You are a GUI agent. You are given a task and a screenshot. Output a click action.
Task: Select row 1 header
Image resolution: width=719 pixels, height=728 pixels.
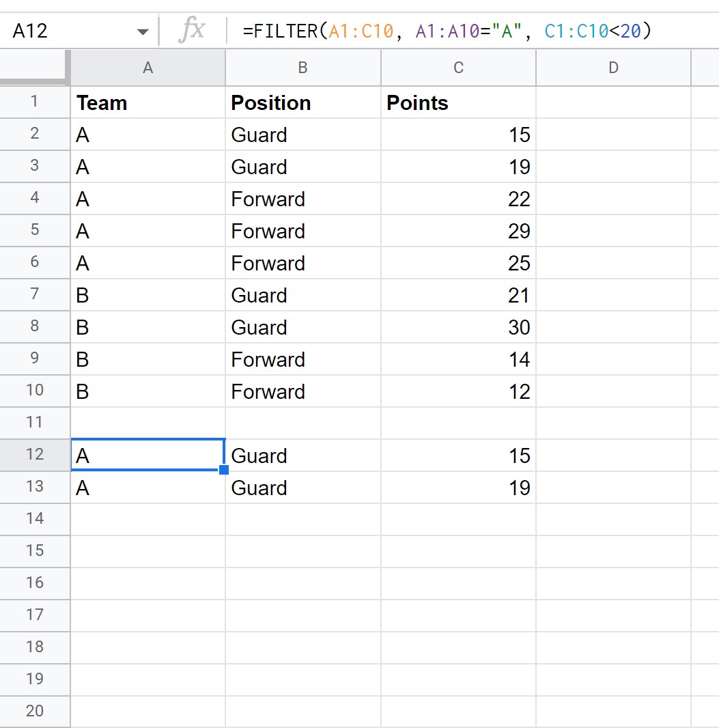coord(34,102)
